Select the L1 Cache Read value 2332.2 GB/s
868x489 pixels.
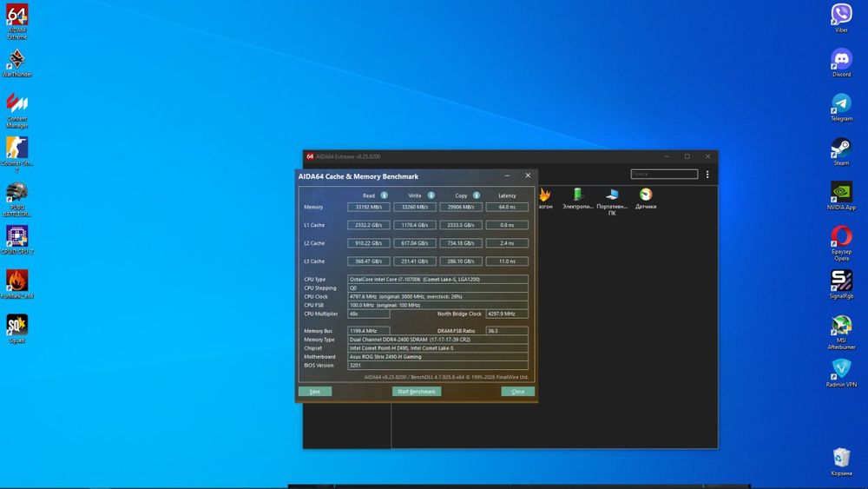pos(369,226)
